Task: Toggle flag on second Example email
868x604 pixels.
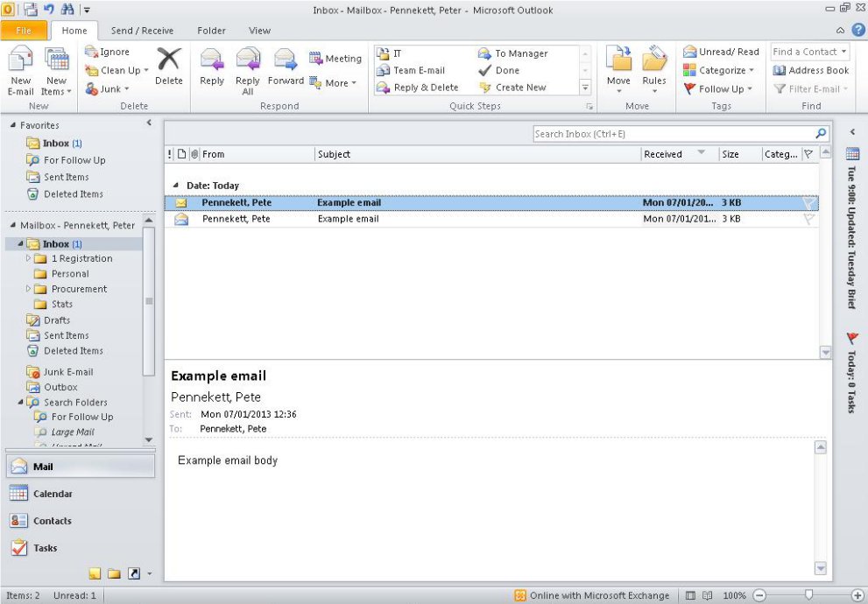Action: pyautogui.click(x=808, y=219)
